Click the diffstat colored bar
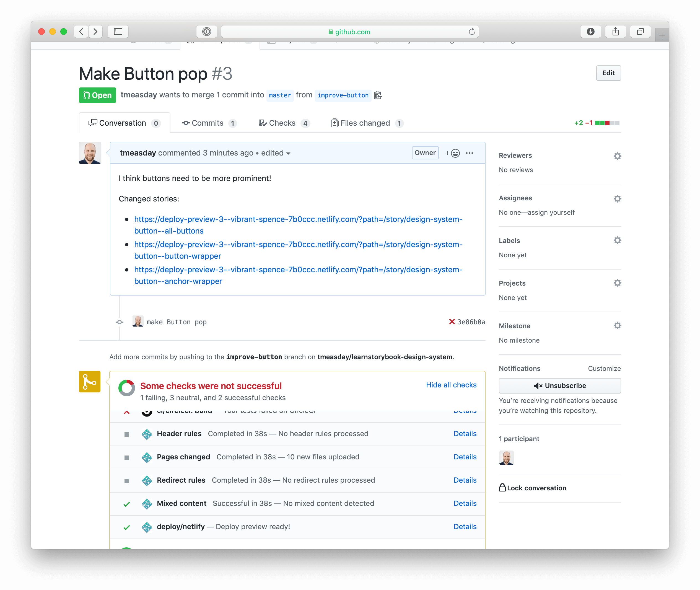700x590 pixels. coord(607,123)
